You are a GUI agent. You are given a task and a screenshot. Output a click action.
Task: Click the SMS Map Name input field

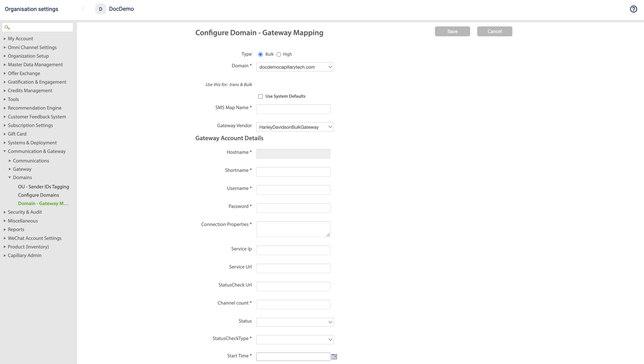pyautogui.click(x=293, y=109)
